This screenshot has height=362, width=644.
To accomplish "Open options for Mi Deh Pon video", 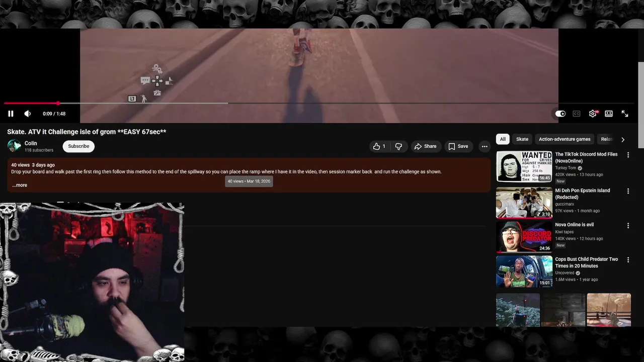I will [628, 191].
